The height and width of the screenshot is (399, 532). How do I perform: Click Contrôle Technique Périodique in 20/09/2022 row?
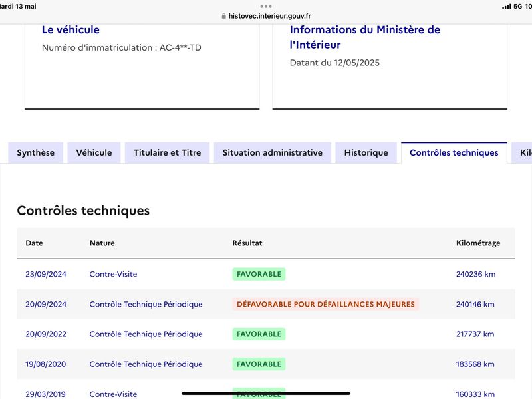146,334
